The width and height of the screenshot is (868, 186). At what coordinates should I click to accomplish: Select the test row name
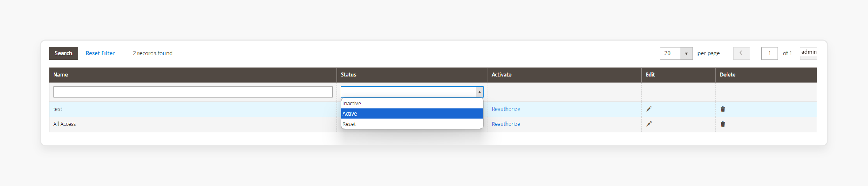tap(58, 109)
